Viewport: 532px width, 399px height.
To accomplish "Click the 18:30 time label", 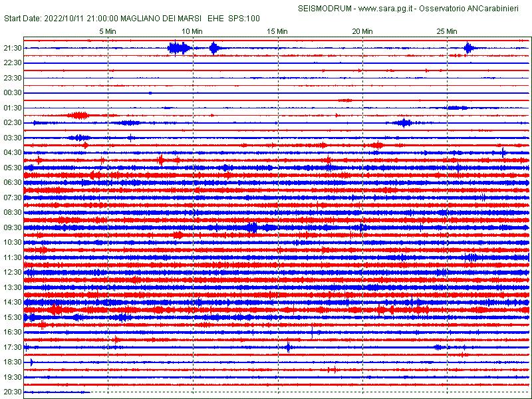I will click(13, 362).
